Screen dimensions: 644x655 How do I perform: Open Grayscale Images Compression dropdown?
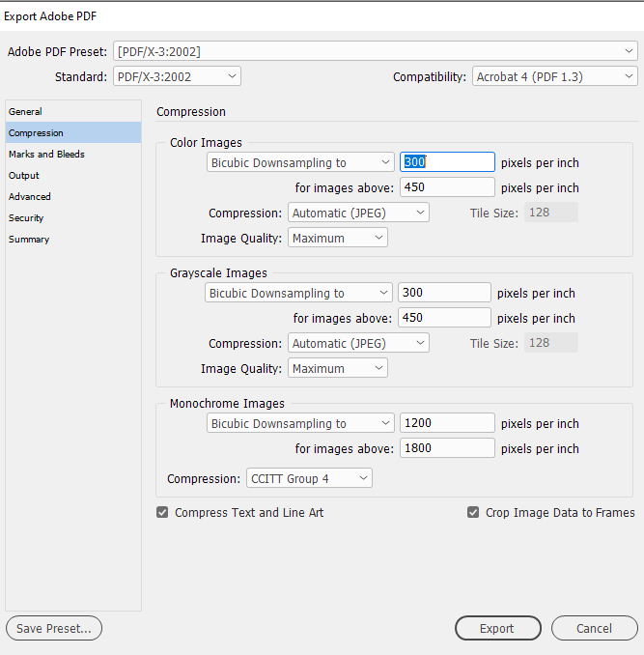pos(358,343)
